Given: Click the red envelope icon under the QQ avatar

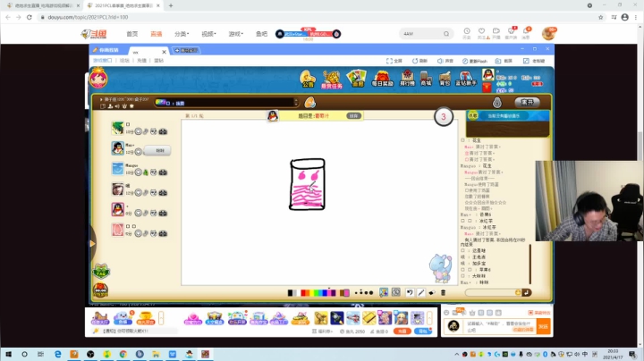Looking at the screenshot, I should tap(487, 88).
